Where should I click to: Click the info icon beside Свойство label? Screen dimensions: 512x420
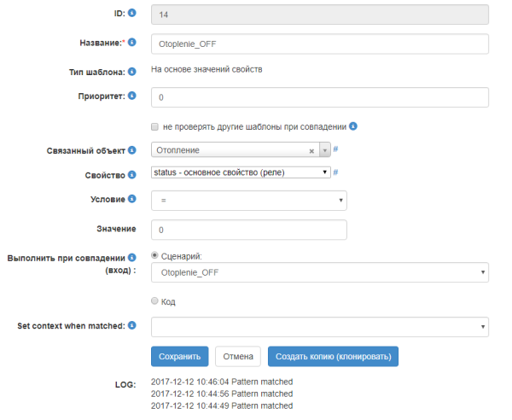point(132,174)
